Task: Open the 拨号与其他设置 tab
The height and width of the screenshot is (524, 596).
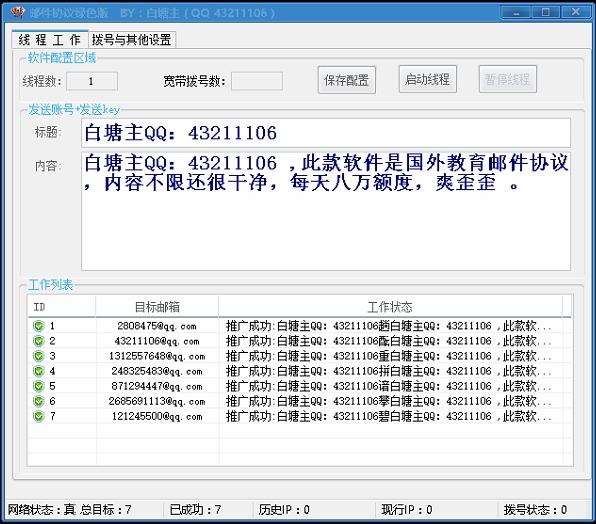Action: coord(132,40)
